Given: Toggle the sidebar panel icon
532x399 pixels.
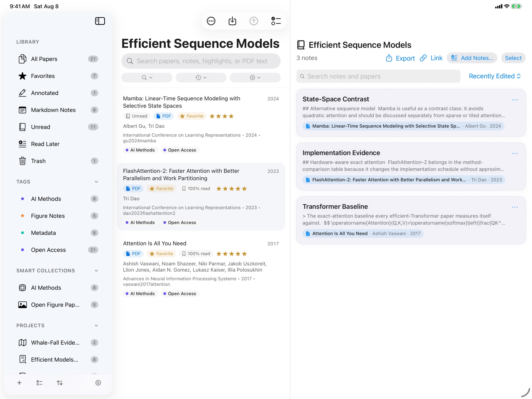Looking at the screenshot, I should (x=100, y=21).
